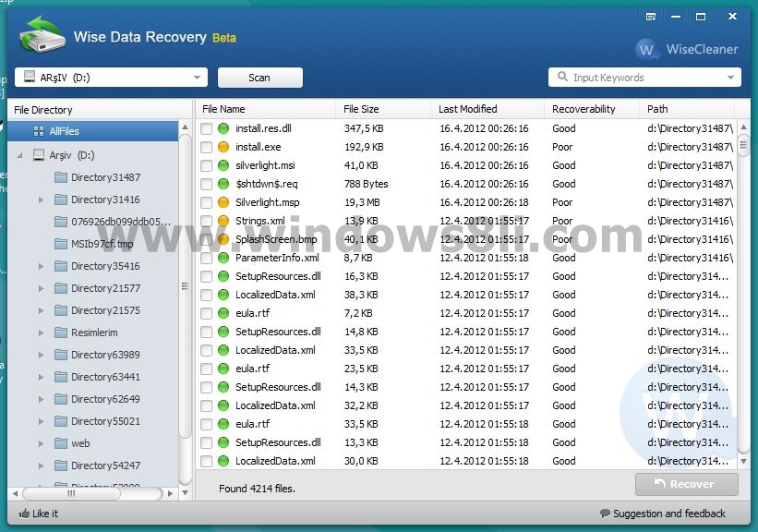The image size is (758, 532).
Task: Expand the Resimlerim folder
Action: (42, 332)
